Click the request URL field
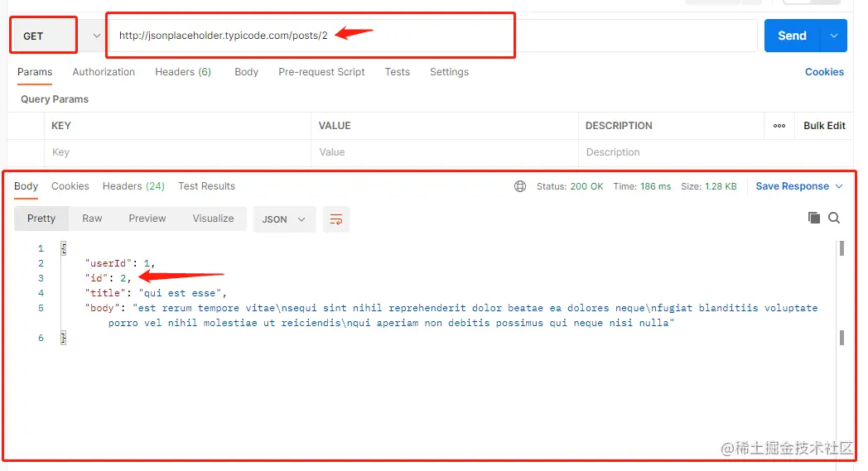The height and width of the screenshot is (471, 868). pos(432,36)
